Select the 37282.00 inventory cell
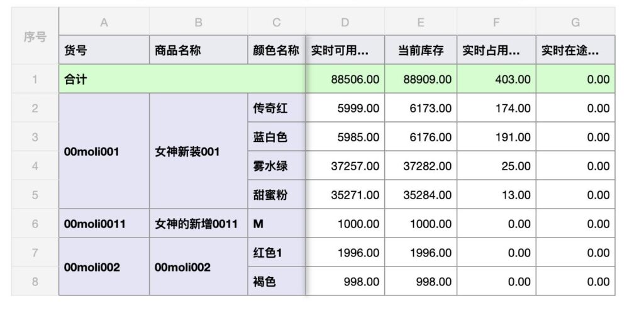This screenshot has height=318, width=644. [x=421, y=166]
